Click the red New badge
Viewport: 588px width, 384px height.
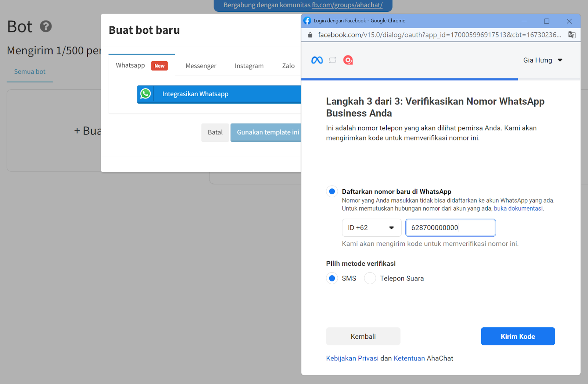(x=159, y=66)
